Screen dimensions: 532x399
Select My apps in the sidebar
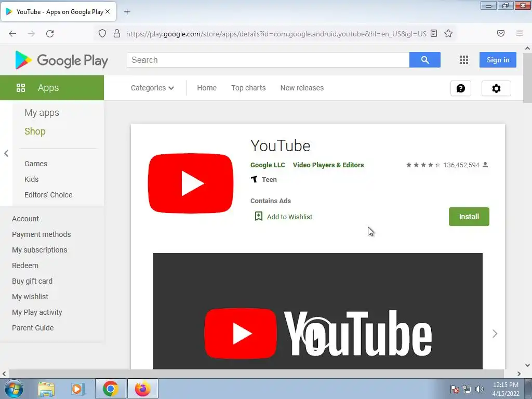point(42,113)
